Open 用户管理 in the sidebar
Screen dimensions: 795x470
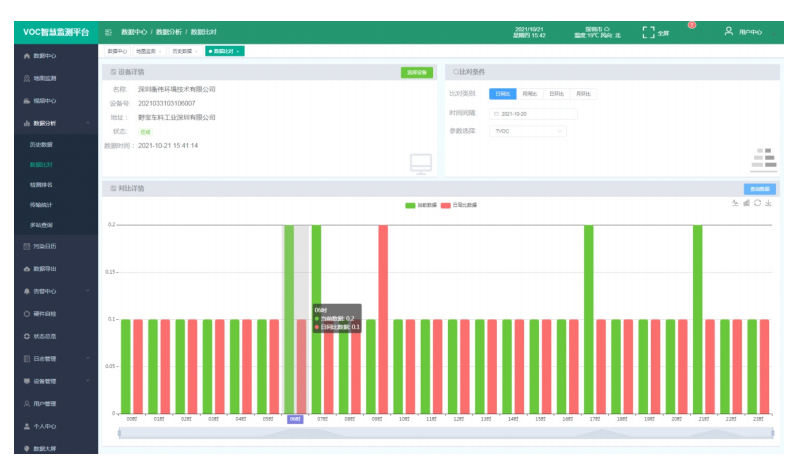tap(56, 404)
